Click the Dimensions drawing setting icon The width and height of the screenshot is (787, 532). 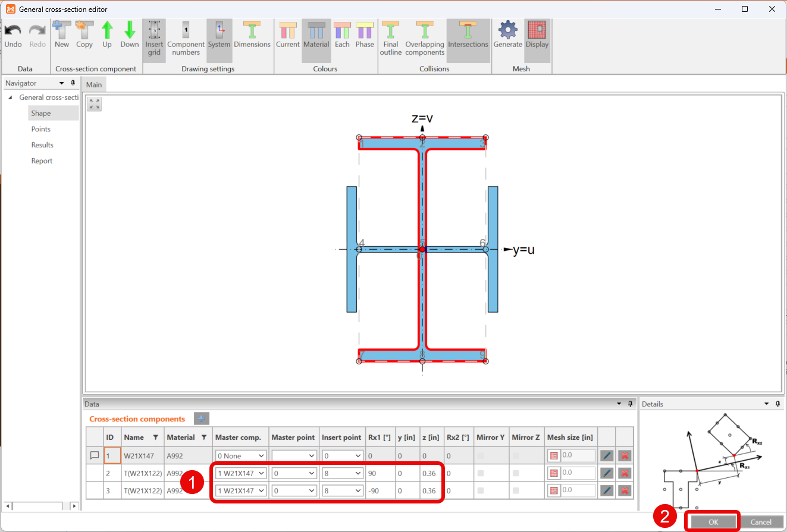coord(252,34)
